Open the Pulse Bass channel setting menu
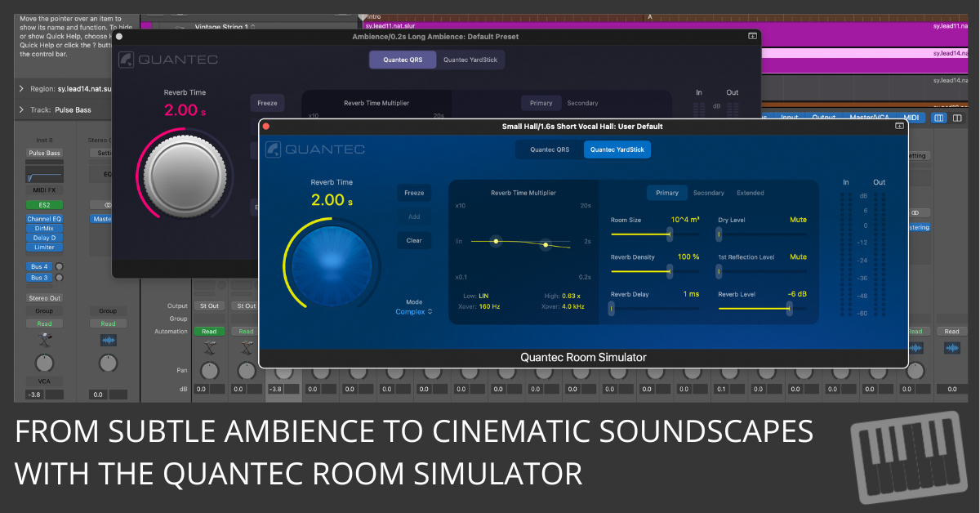 point(44,153)
